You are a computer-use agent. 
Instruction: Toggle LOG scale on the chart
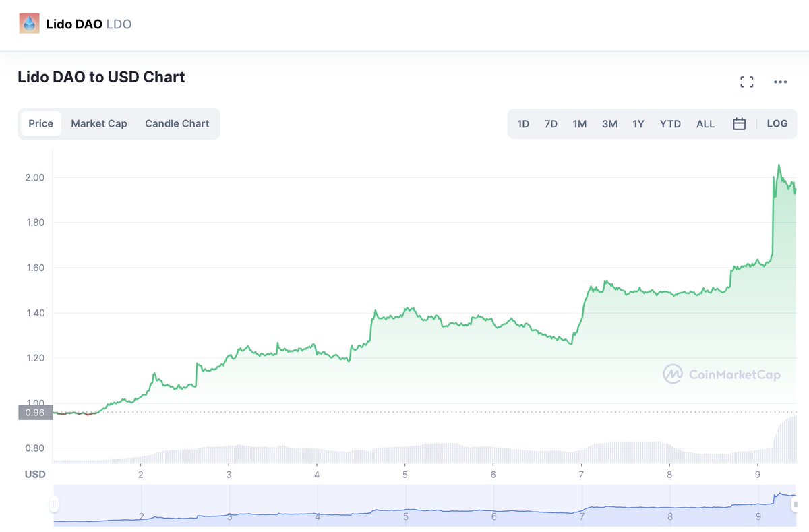coord(777,124)
